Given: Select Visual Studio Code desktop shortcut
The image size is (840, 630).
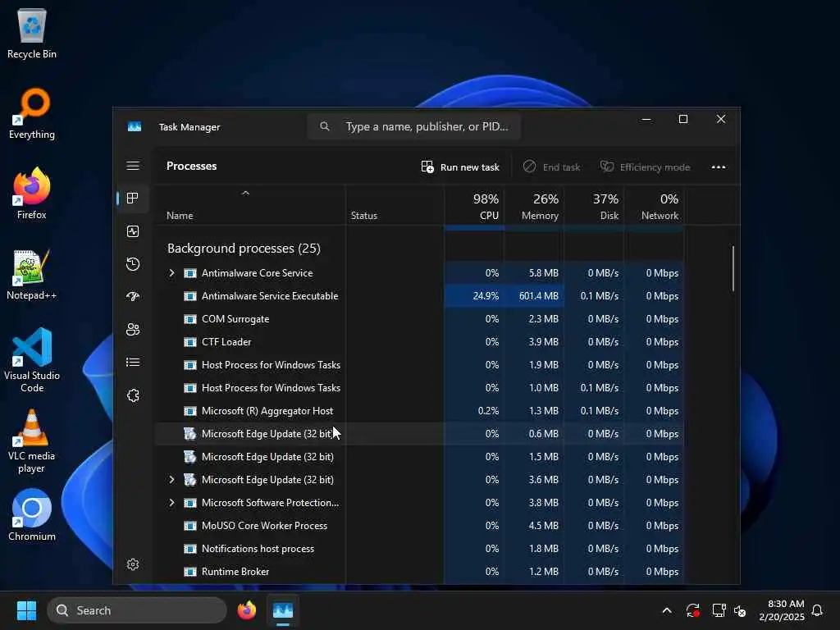Looking at the screenshot, I should pyautogui.click(x=32, y=360).
